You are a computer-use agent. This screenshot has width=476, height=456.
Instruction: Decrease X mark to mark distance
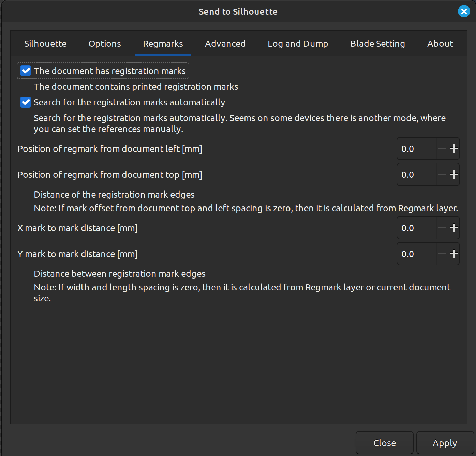click(442, 228)
